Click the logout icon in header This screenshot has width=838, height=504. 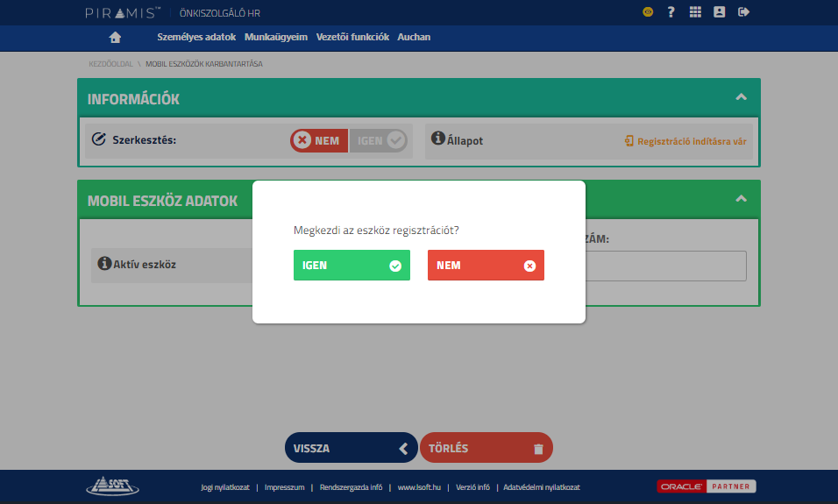point(744,12)
